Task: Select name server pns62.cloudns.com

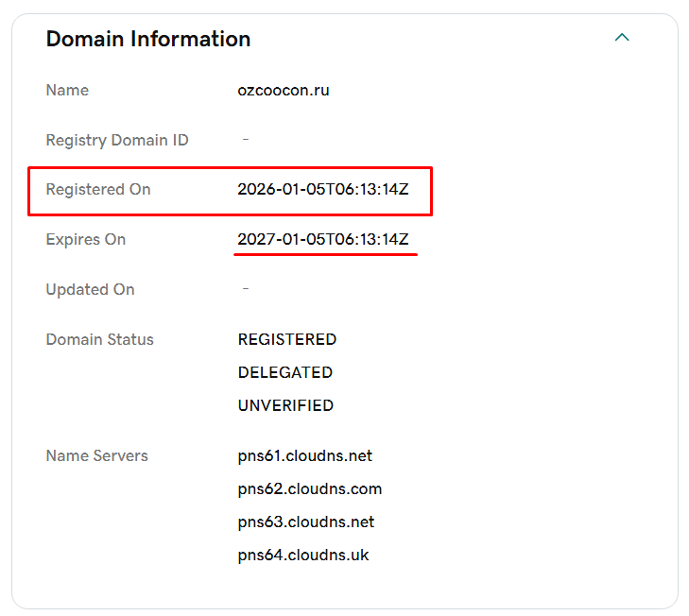Action: pos(310,489)
